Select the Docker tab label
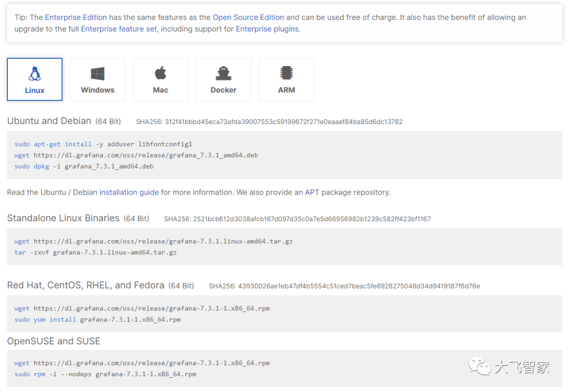The image size is (568, 392). [224, 90]
